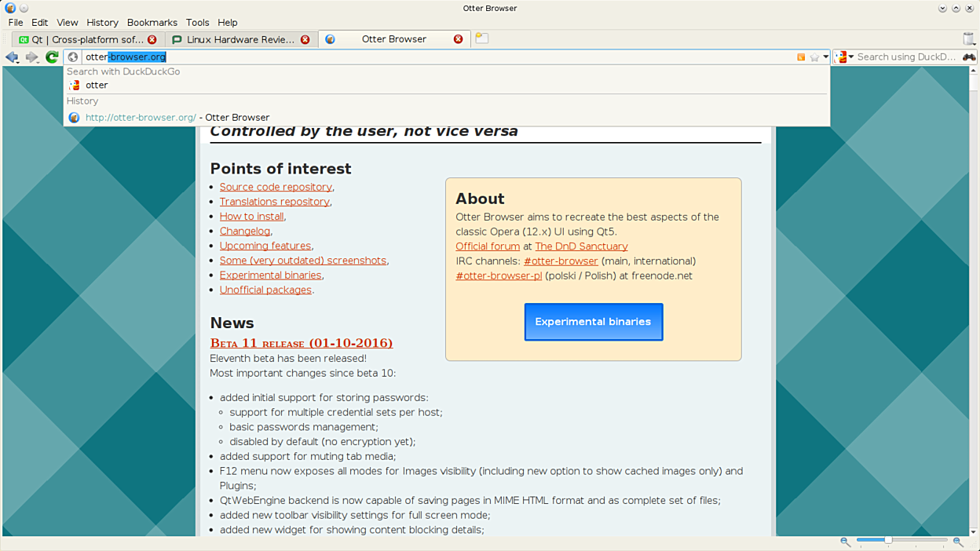Click the new tab icon

coord(482,38)
